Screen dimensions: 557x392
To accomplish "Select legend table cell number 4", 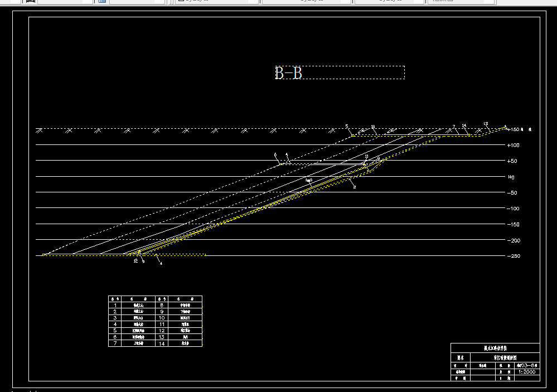I will click(115, 324).
